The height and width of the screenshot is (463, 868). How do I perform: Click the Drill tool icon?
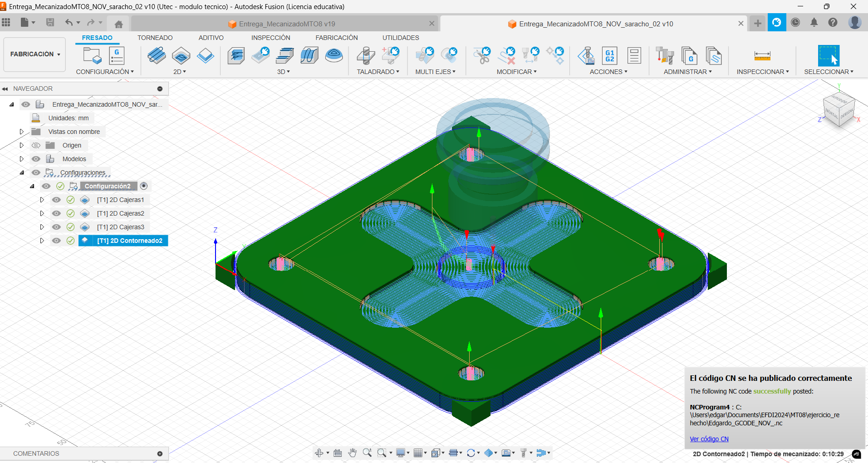(x=366, y=56)
